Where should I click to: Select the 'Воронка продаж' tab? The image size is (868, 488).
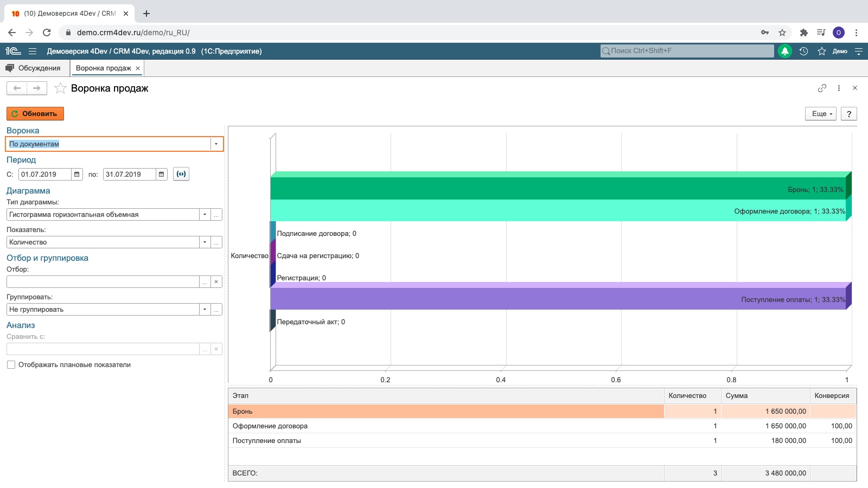pyautogui.click(x=103, y=68)
